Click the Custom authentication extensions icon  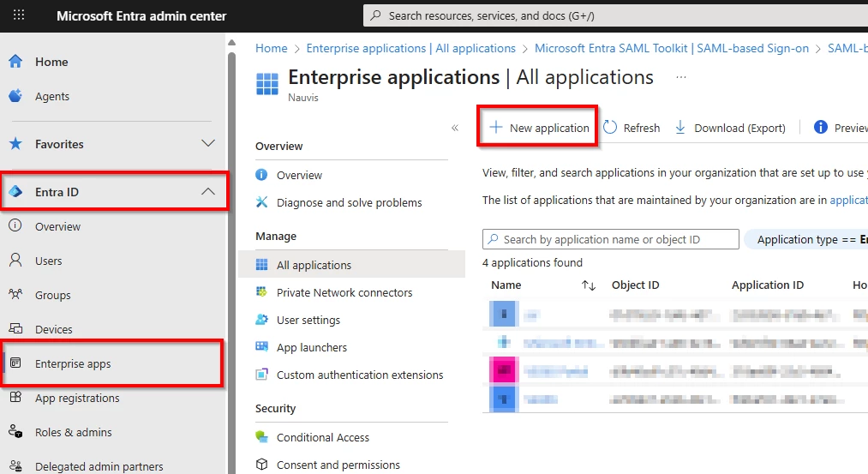261,375
